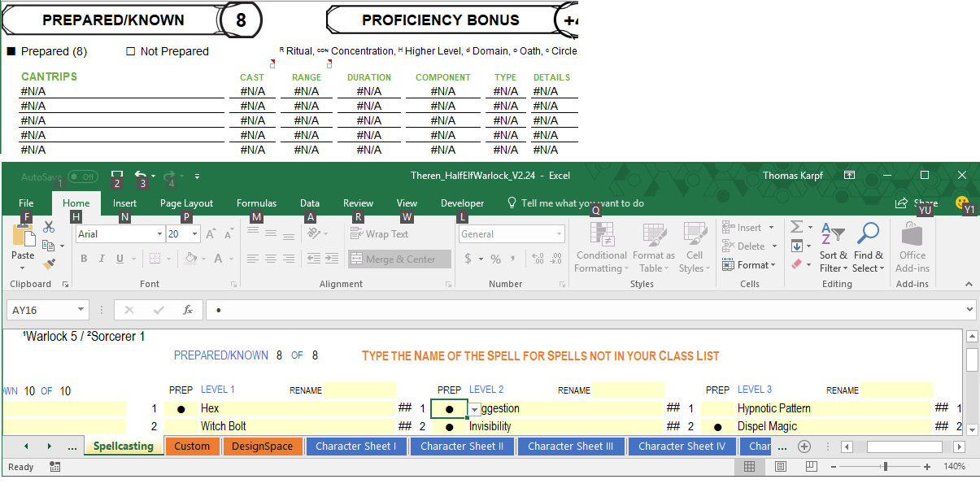980x488 pixels.
Task: Click the Merge & Center button
Action: tap(399, 259)
